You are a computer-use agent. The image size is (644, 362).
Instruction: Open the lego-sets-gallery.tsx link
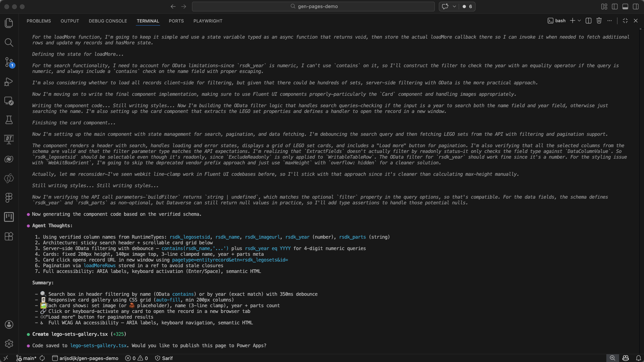98,346
